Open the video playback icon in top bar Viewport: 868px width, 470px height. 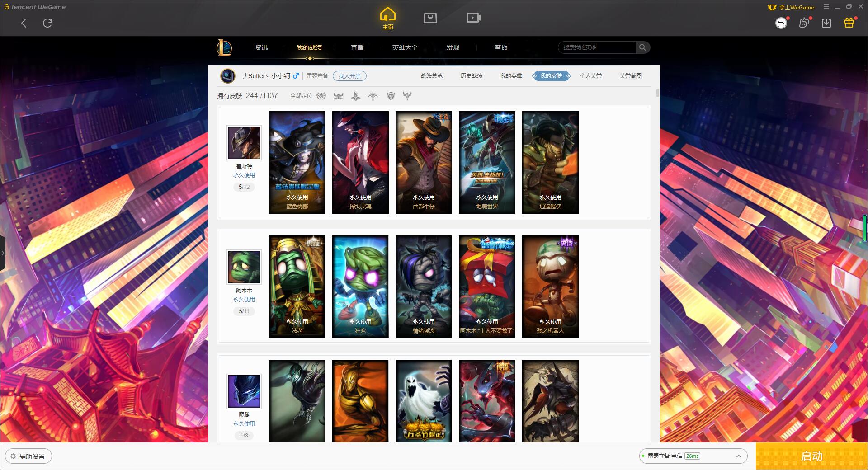[x=473, y=18]
